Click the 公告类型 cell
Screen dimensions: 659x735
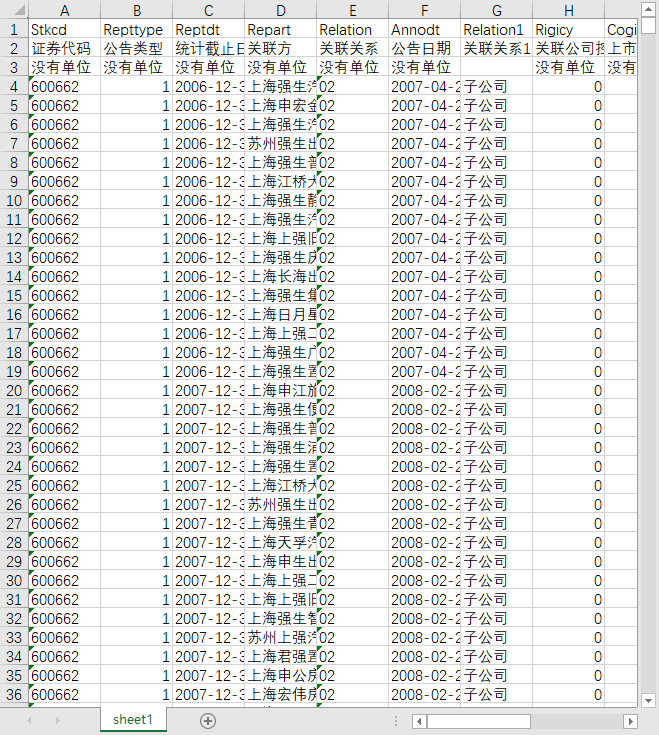coord(136,48)
